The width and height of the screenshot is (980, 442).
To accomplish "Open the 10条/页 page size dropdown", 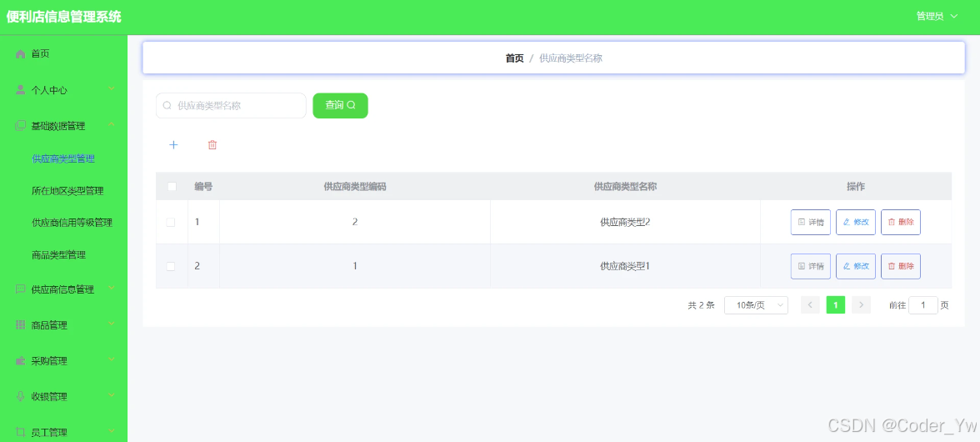I will pyautogui.click(x=756, y=305).
